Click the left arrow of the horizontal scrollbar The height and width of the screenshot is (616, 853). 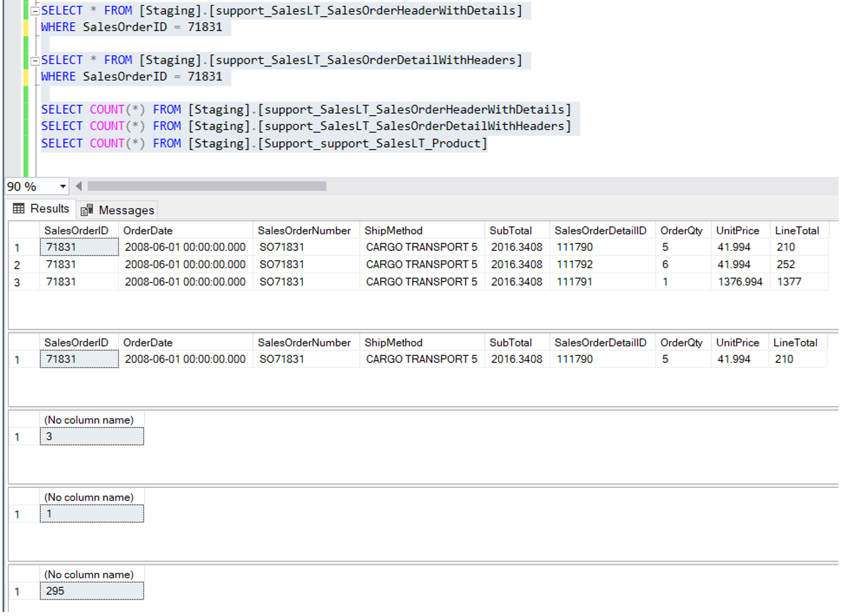(79, 186)
